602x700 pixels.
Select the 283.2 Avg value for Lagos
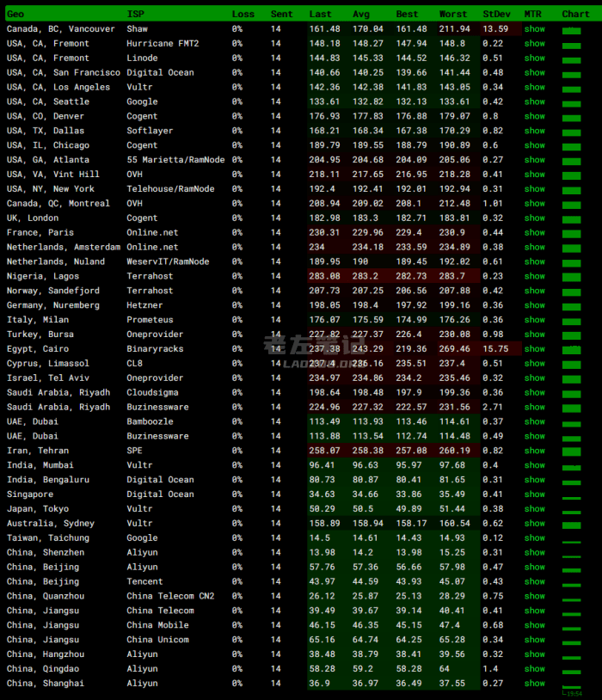click(x=365, y=276)
